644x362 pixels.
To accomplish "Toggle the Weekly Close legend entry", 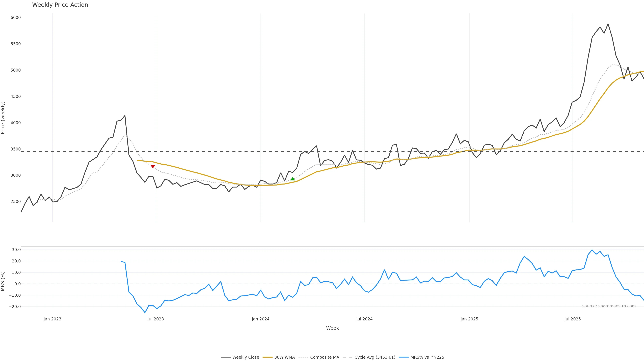I will [240, 357].
